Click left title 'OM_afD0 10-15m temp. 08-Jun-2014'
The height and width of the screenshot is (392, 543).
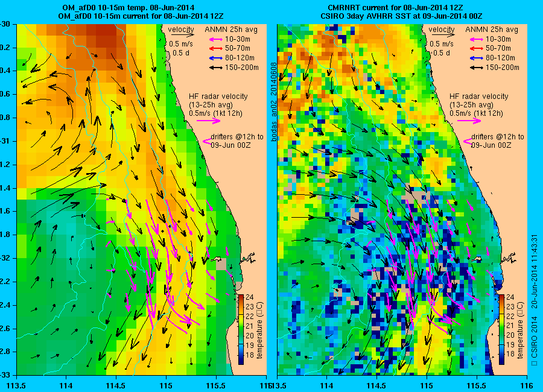pos(128,8)
